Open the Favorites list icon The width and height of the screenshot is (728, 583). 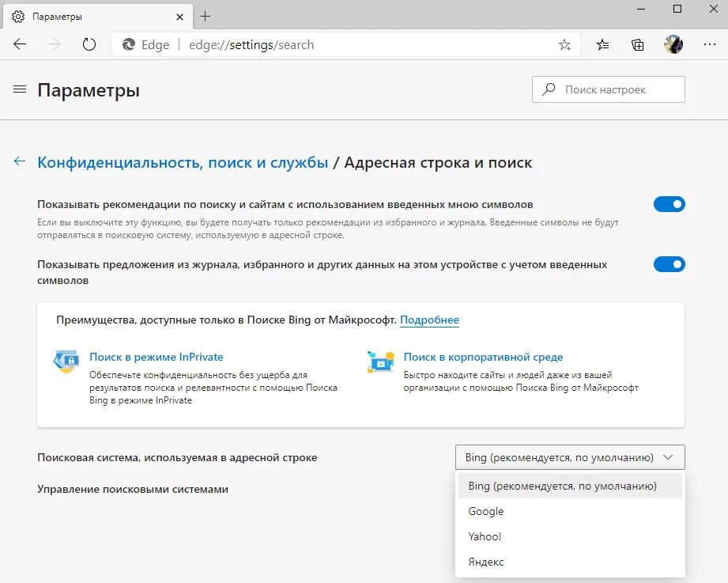point(602,44)
